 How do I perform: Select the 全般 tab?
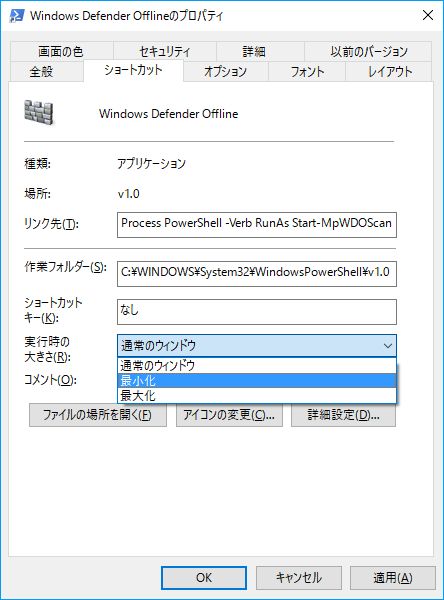click(x=47, y=72)
